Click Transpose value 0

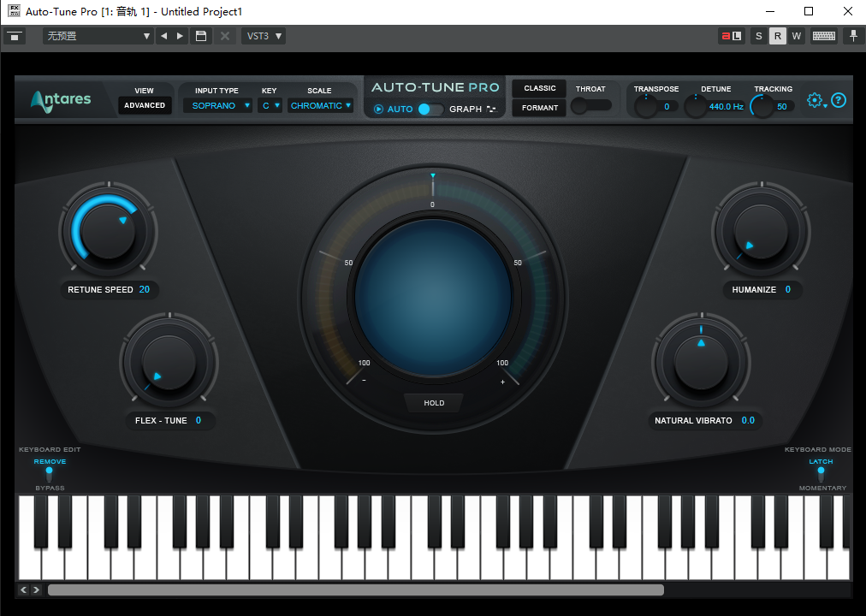667,107
